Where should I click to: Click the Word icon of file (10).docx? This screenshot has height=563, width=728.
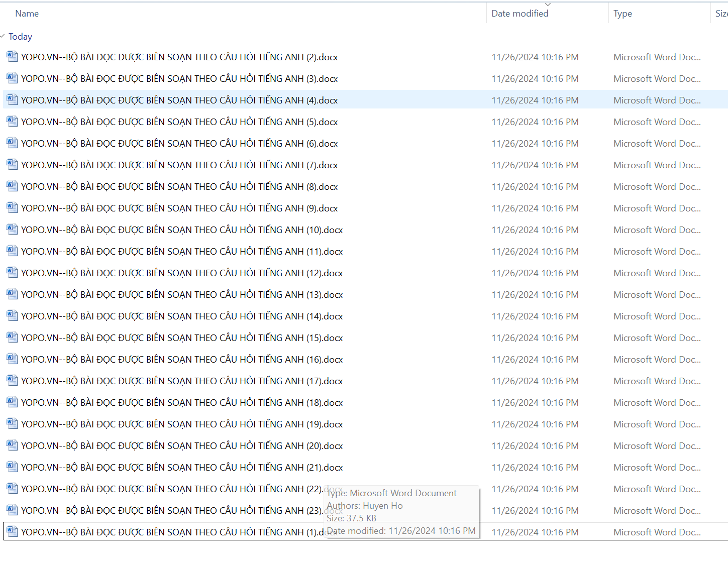[12, 229]
